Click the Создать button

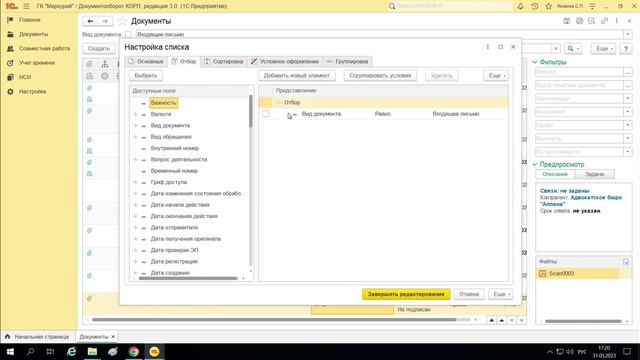[x=99, y=48]
